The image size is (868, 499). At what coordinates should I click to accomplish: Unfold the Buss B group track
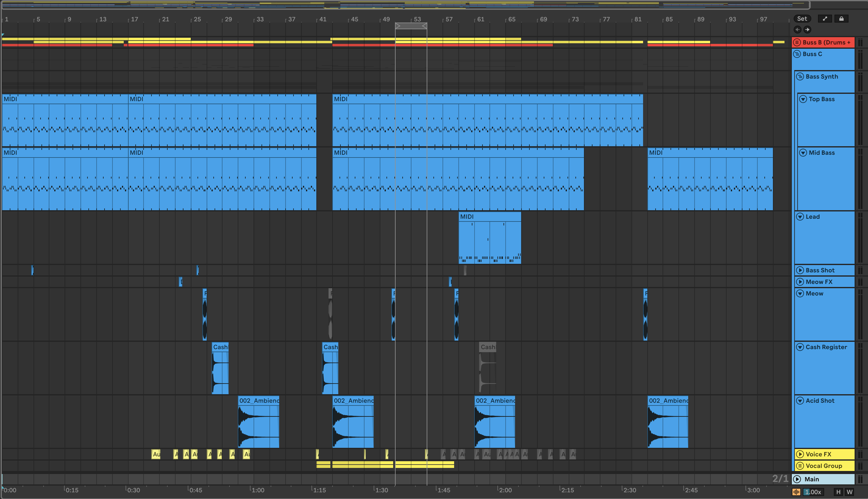coord(797,43)
